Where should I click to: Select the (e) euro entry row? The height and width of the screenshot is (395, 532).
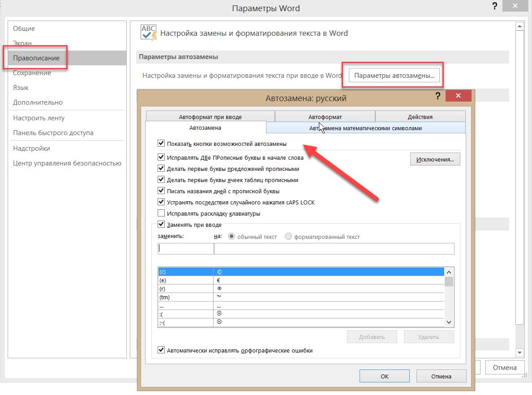click(x=301, y=280)
